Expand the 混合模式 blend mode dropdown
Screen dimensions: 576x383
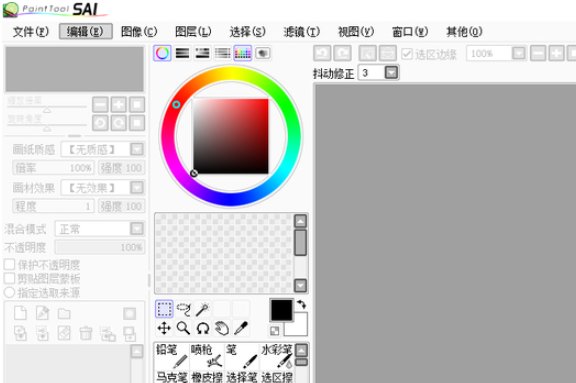137,228
